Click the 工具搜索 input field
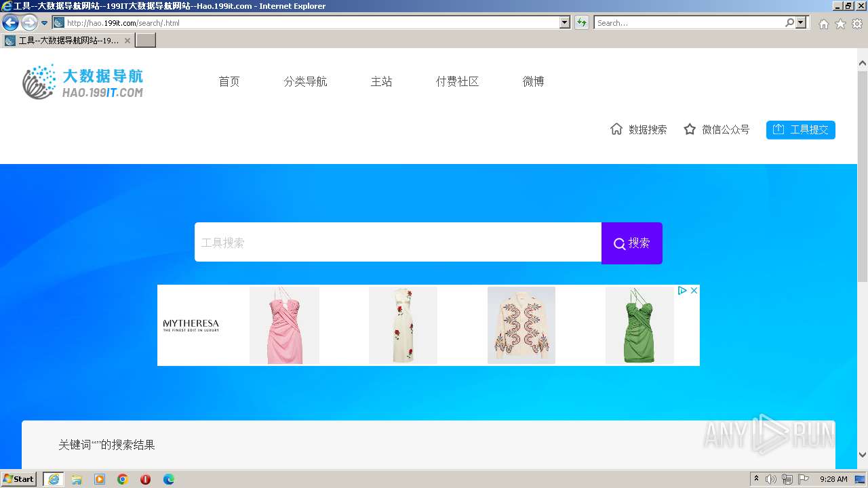The width and height of the screenshot is (868, 488). coord(398,242)
